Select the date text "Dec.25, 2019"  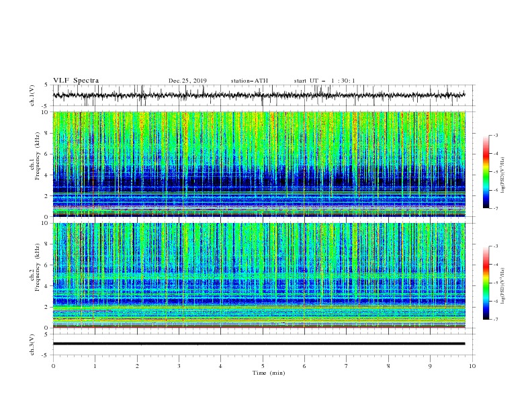tap(187, 81)
